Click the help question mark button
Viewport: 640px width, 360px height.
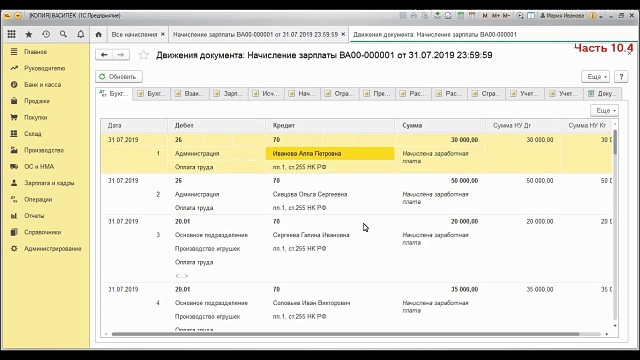(x=621, y=76)
